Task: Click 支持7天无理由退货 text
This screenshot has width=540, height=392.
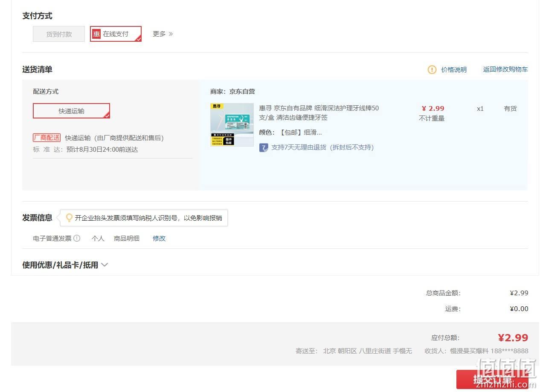Action: [322, 147]
